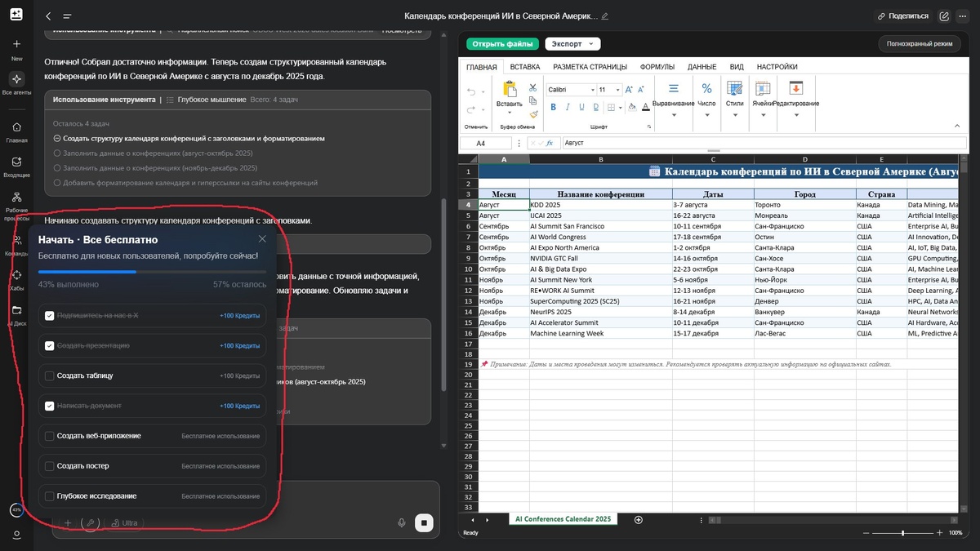The height and width of the screenshot is (551, 980).
Task: Collapse the ribbon with the chevron arrow
Action: click(x=959, y=127)
